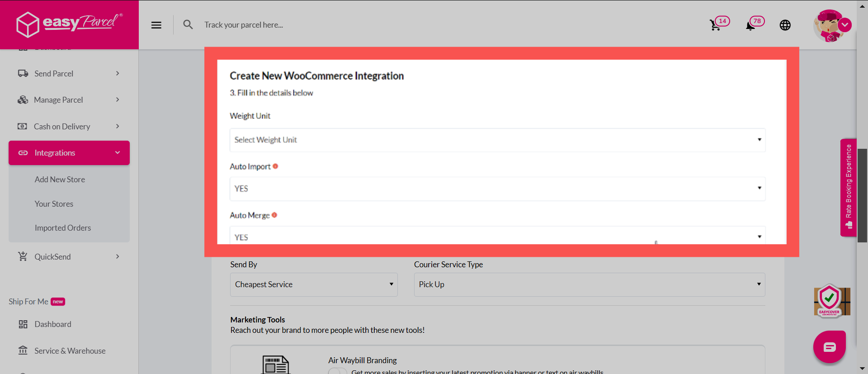Open the QuickSend menu
This screenshot has width=868, height=374.
tap(69, 256)
